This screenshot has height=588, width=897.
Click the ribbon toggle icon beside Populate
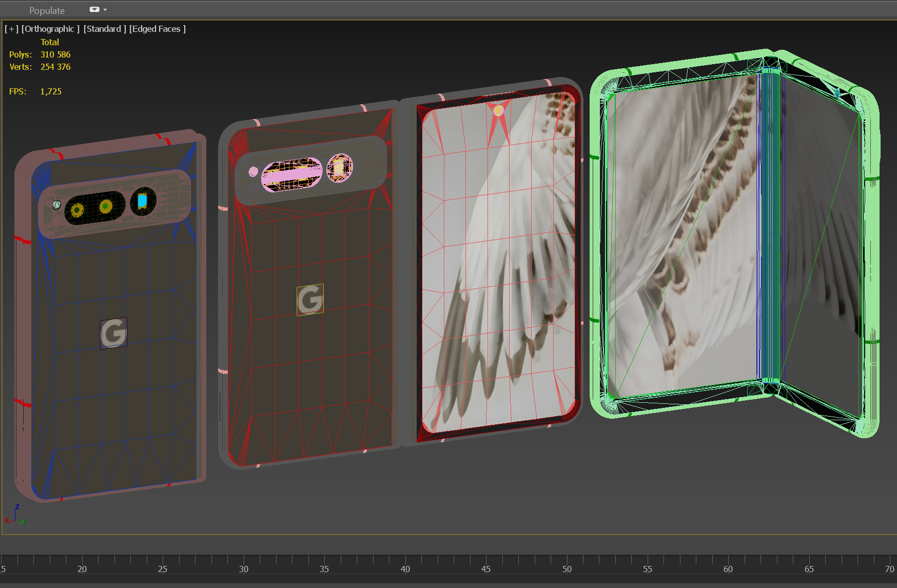[x=94, y=9]
